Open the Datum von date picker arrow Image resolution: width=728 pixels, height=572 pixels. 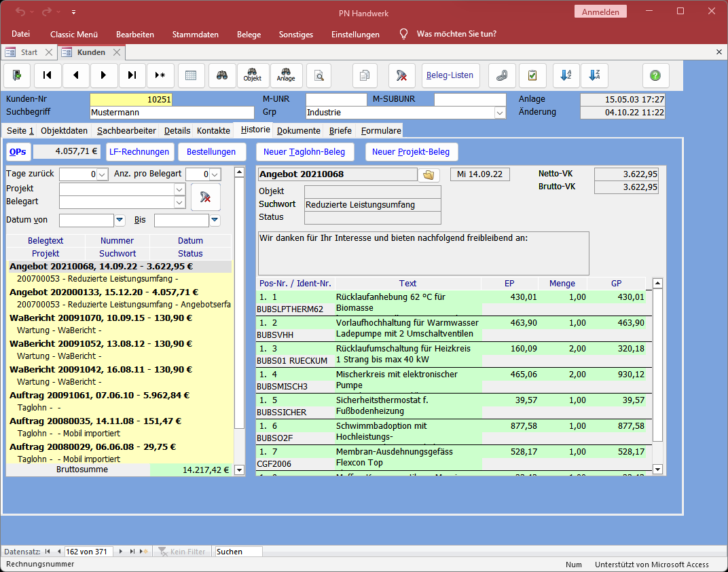[x=120, y=221]
